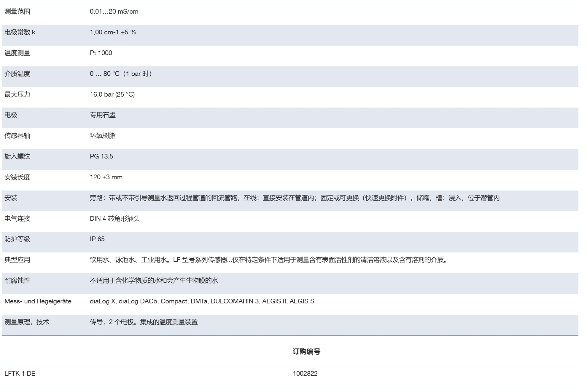Select the Mess- und Regelgeräte label
Screen dimensions: 587x392
click(38, 301)
